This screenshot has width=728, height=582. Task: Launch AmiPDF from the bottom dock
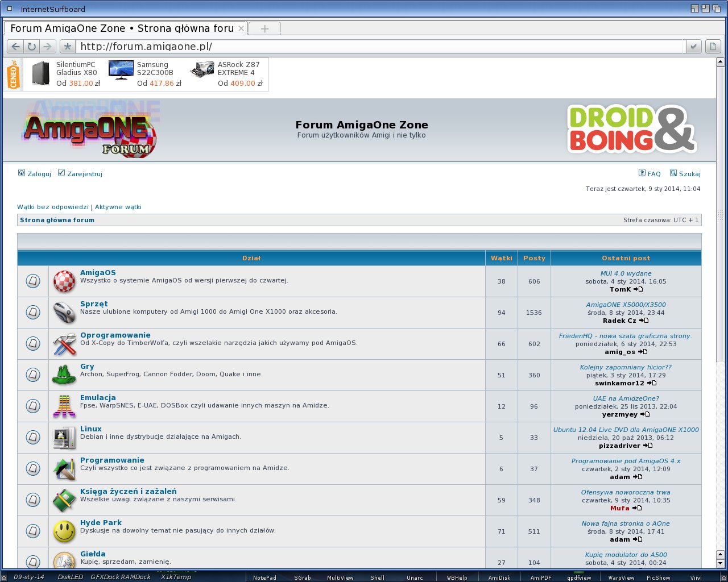click(x=540, y=577)
